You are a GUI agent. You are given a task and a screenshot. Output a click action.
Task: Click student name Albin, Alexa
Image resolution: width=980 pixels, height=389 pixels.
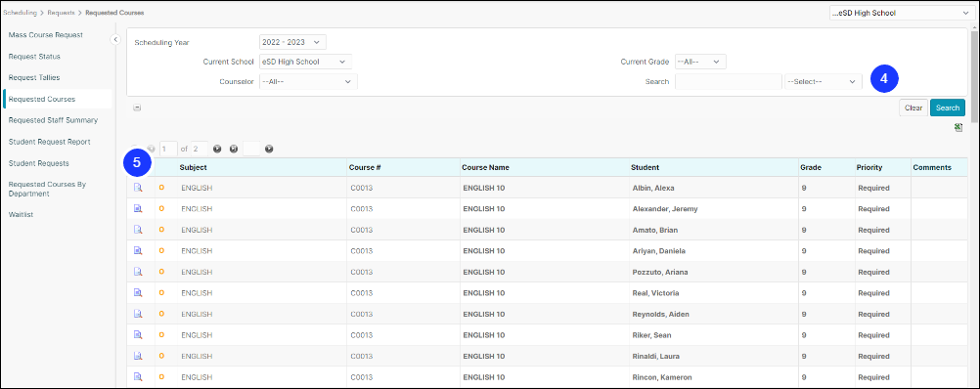click(x=653, y=188)
